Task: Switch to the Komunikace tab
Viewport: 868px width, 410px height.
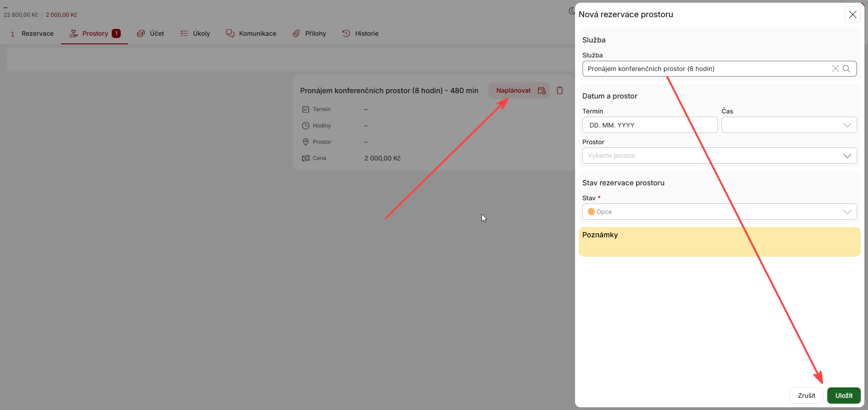Action: [x=251, y=33]
